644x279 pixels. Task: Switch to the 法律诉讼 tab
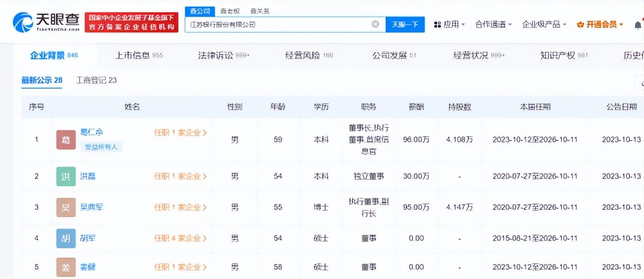tap(224, 56)
